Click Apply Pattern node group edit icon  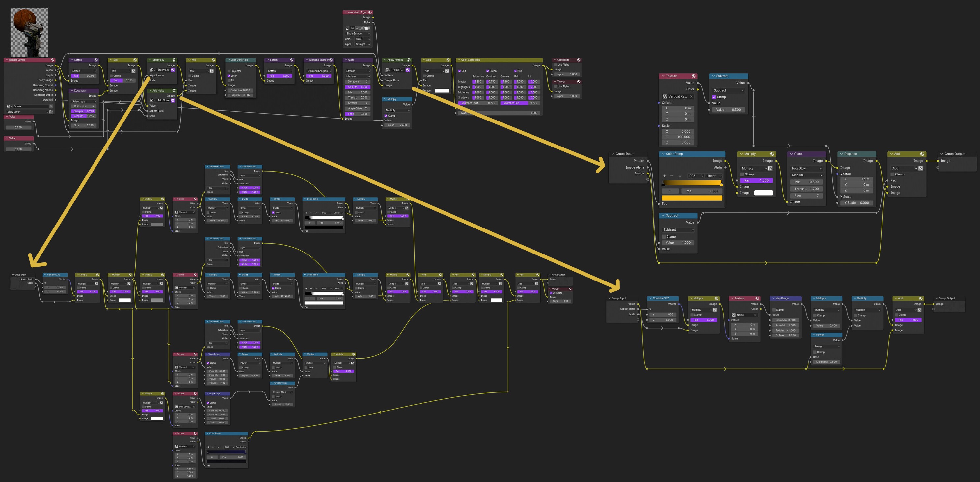point(409,60)
